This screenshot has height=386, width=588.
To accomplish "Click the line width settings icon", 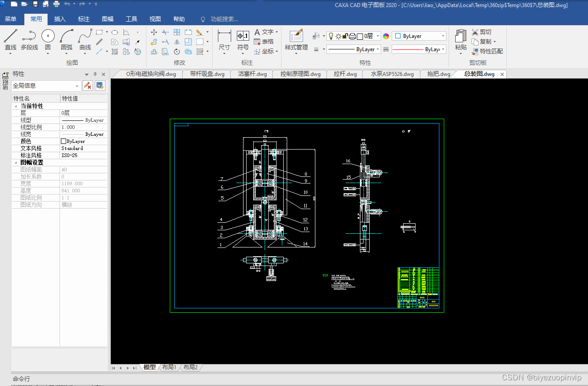I will pos(316,49).
